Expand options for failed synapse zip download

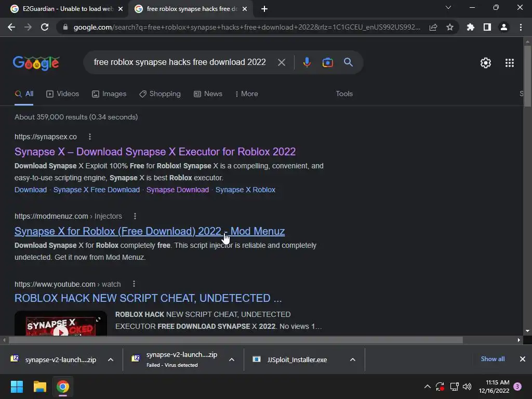232,360
